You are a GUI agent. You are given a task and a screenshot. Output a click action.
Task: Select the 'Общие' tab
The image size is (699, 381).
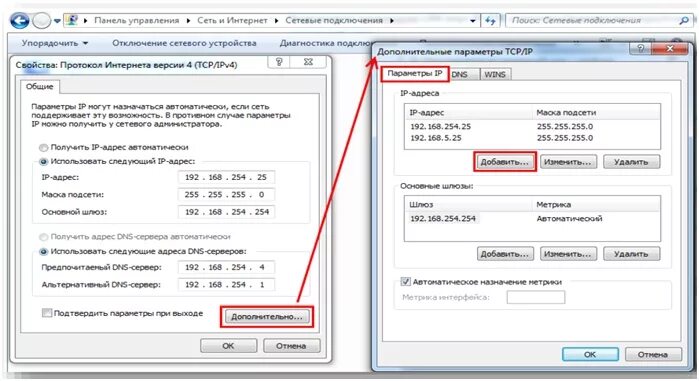click(39, 86)
